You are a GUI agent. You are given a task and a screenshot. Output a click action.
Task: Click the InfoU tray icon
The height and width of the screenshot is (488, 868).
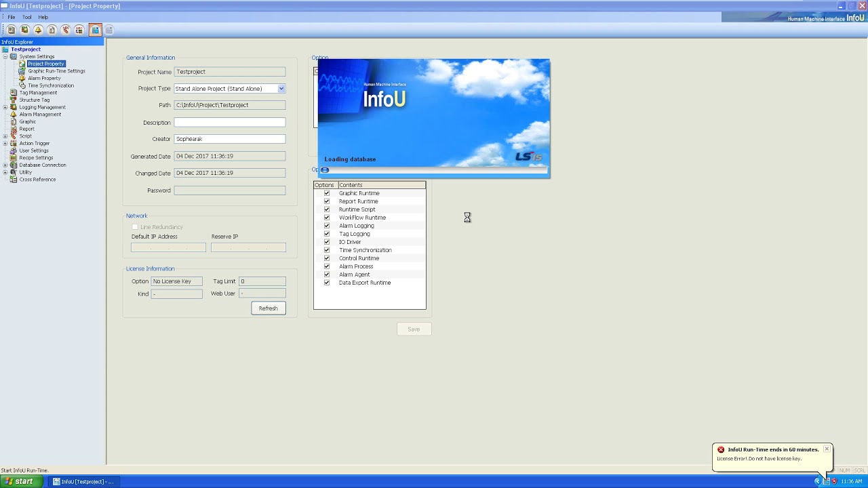pyautogui.click(x=827, y=481)
